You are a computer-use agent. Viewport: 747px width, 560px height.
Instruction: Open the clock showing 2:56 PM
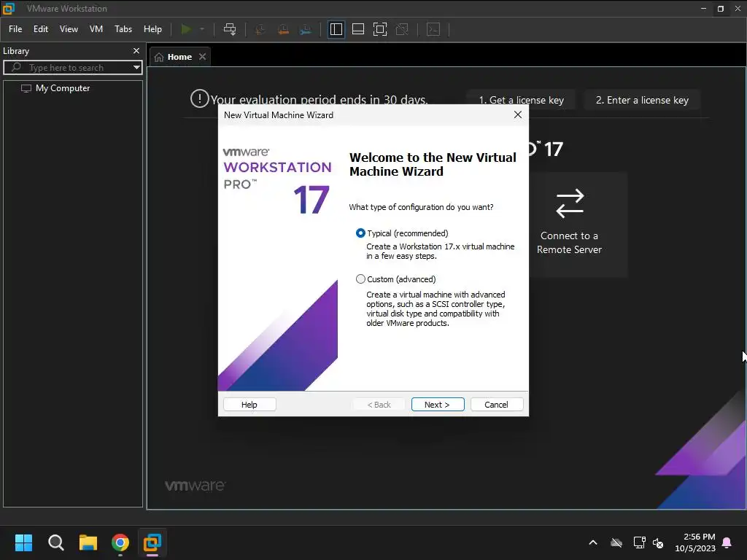(x=695, y=542)
